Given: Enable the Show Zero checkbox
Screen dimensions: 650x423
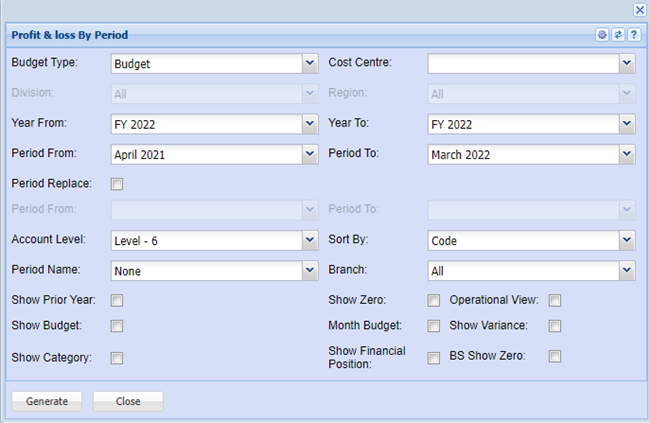Looking at the screenshot, I should 434,300.
